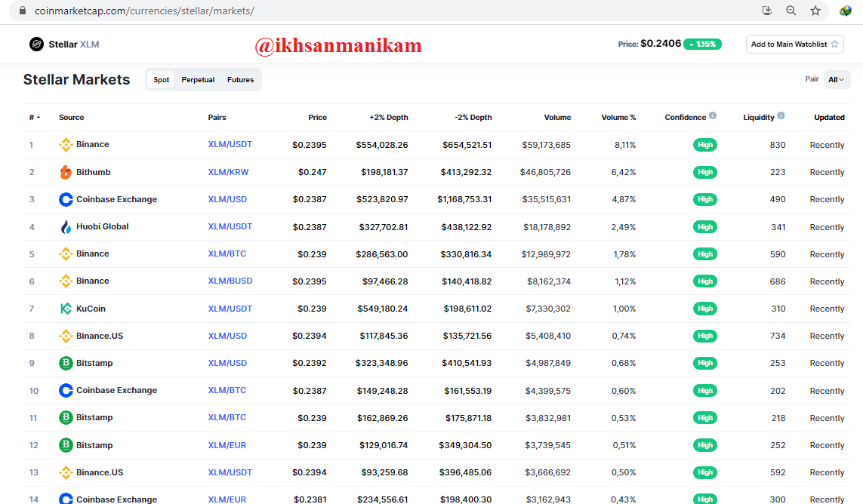Click the browser profile avatar icon
Screen dimensions: 863x504
(x=846, y=11)
